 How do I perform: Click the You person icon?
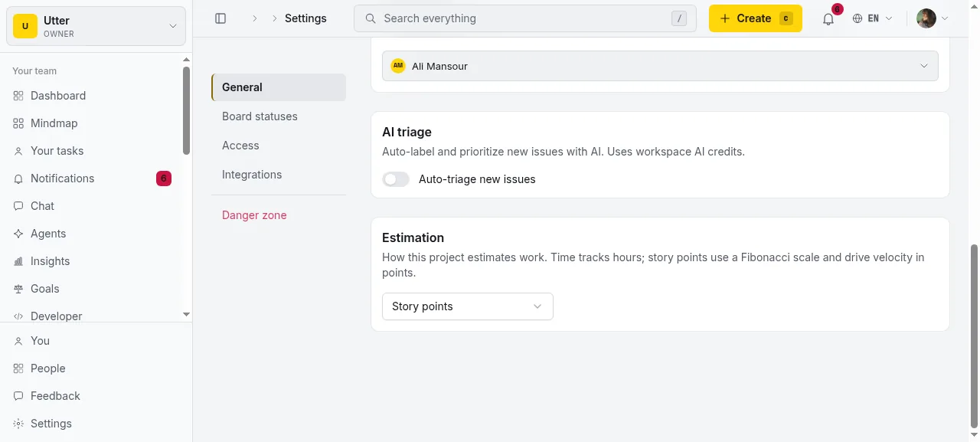pyautogui.click(x=18, y=341)
